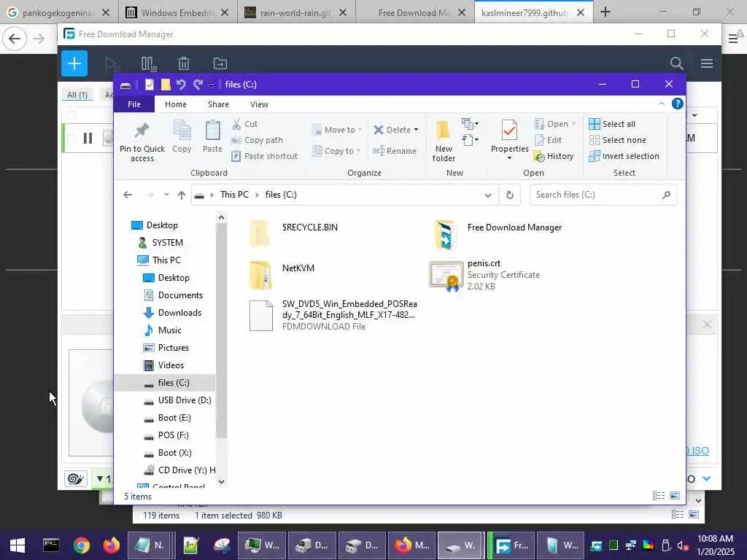Click the Paste ribbon button
This screenshot has height=560, width=747.
(x=212, y=137)
